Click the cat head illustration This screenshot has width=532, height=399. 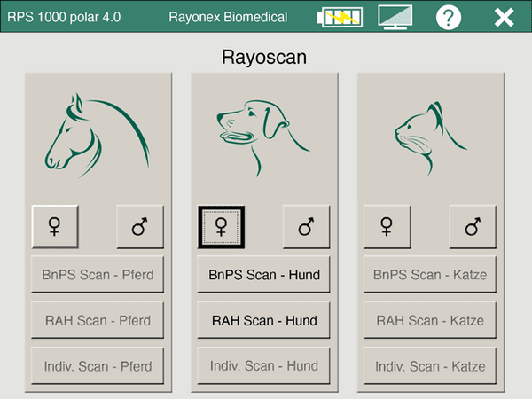click(431, 138)
